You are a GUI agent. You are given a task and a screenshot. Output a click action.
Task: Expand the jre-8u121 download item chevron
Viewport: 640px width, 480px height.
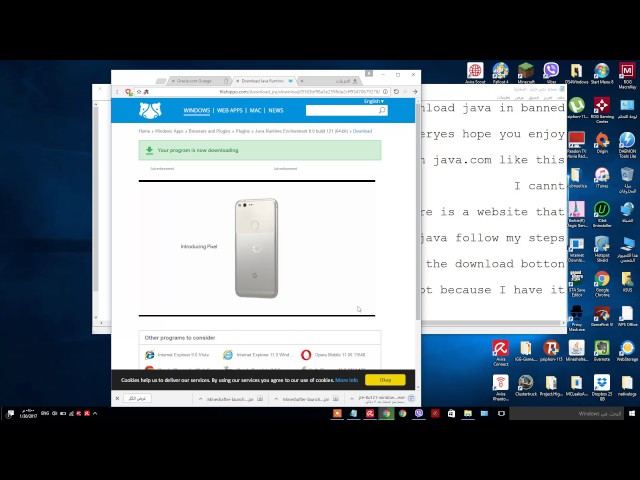click(352, 399)
